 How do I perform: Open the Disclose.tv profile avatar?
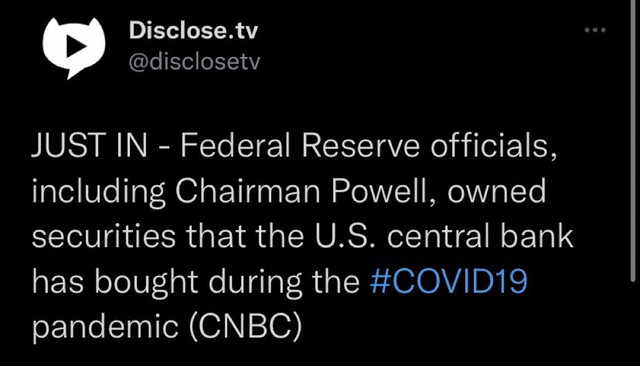(74, 48)
